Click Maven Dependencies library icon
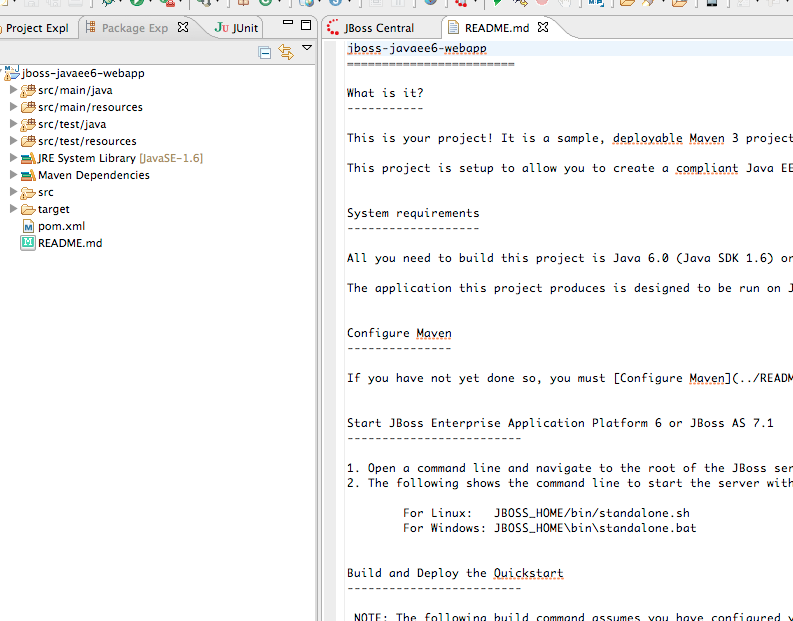Screen dimensions: 793x621 28,175
